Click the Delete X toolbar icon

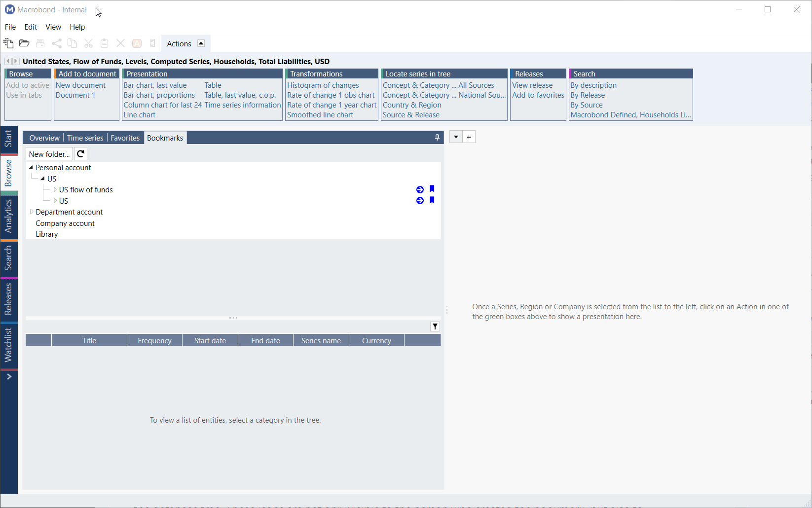120,43
